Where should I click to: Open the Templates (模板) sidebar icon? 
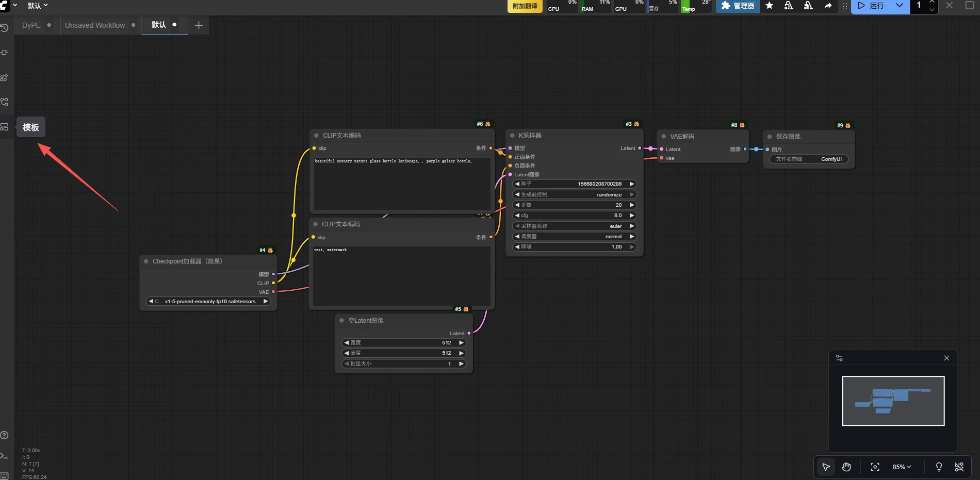pos(5,127)
